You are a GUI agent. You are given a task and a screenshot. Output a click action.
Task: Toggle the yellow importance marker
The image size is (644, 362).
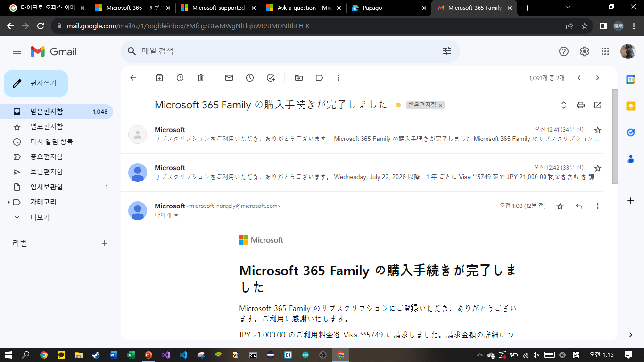point(398,105)
